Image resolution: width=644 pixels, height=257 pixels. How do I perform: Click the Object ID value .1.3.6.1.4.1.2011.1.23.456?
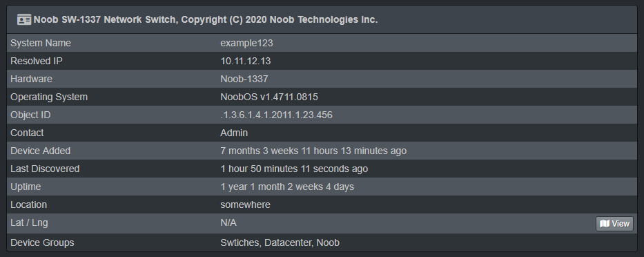click(x=276, y=115)
